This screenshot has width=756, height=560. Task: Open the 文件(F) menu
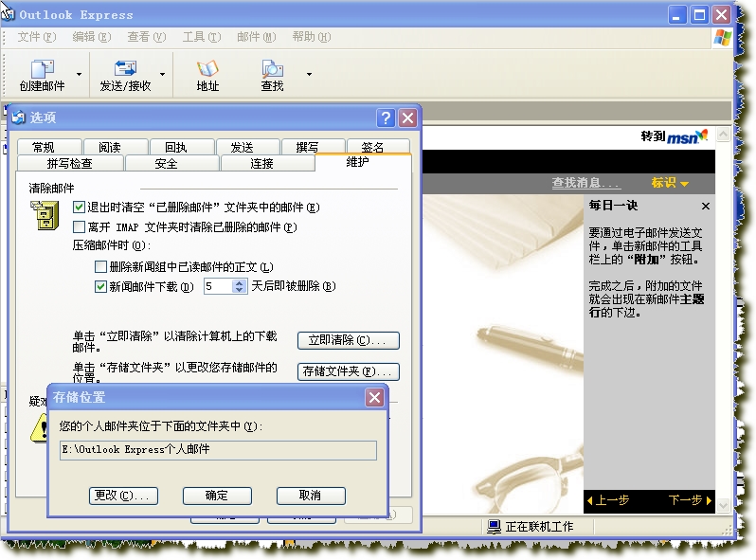37,37
